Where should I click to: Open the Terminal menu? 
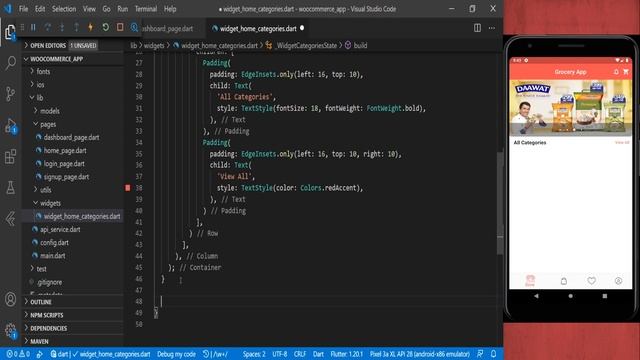[x=146, y=9]
